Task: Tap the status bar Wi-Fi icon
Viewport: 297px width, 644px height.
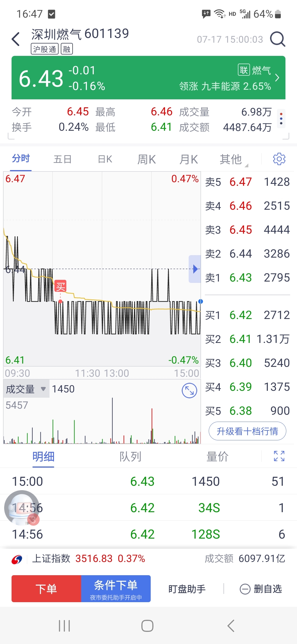Action: tap(220, 14)
